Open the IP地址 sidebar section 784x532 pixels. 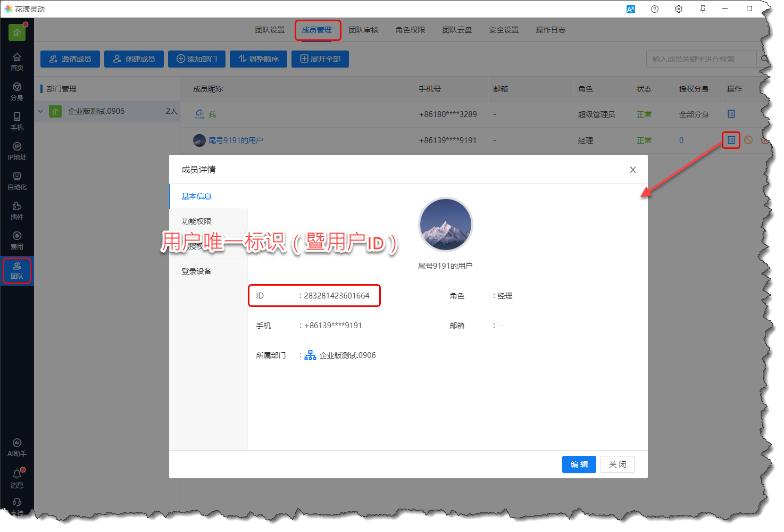pyautogui.click(x=17, y=151)
